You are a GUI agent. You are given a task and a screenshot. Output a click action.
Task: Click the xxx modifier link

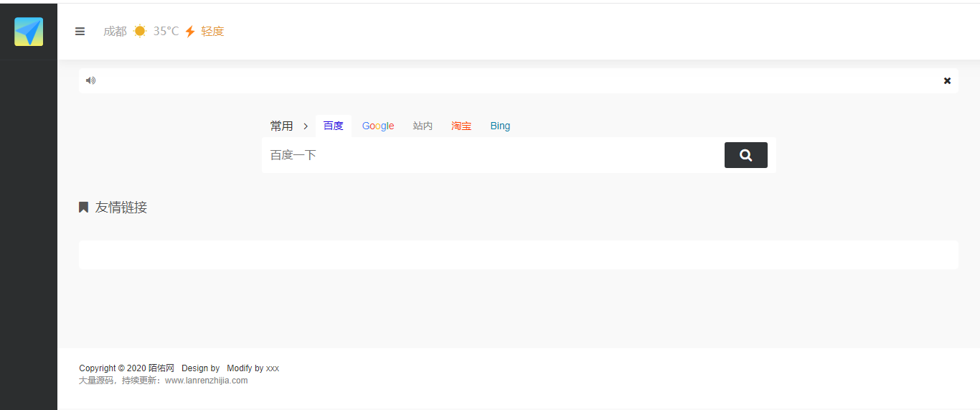click(x=273, y=368)
